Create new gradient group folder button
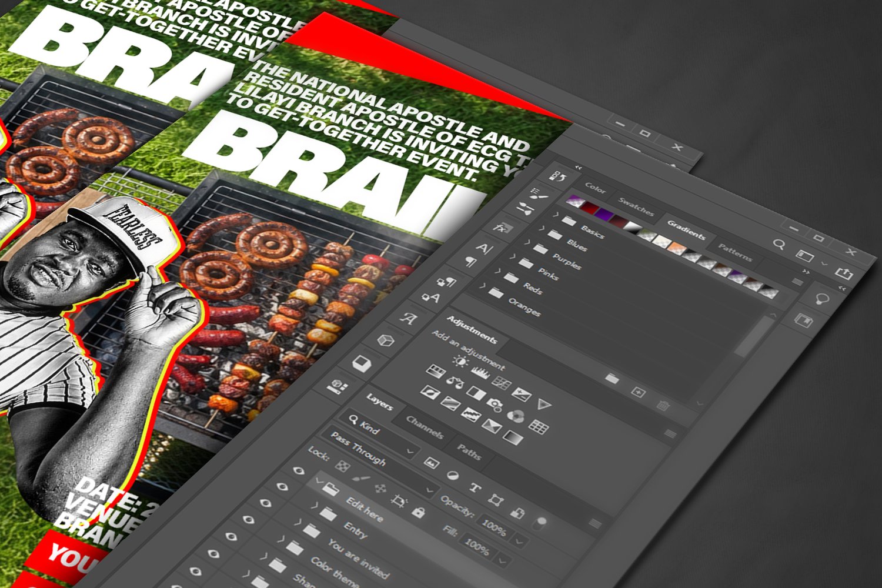Image resolution: width=882 pixels, height=588 pixels. pos(612,379)
